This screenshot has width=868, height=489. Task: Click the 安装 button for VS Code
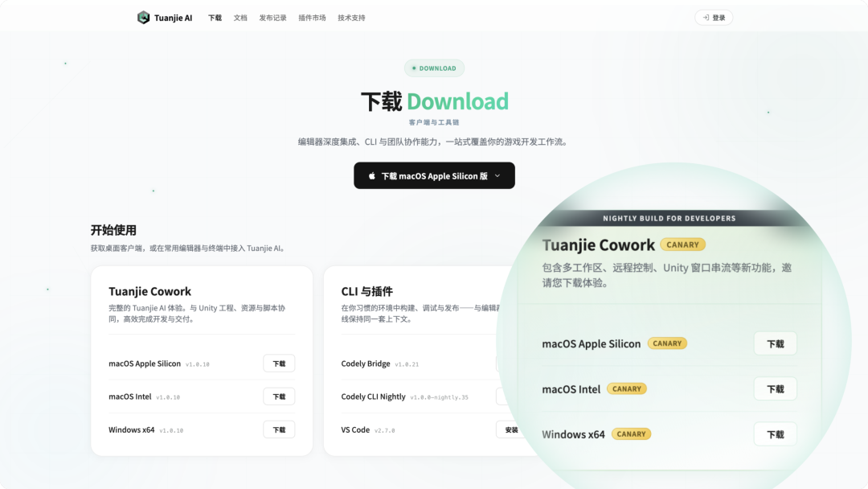(x=511, y=429)
